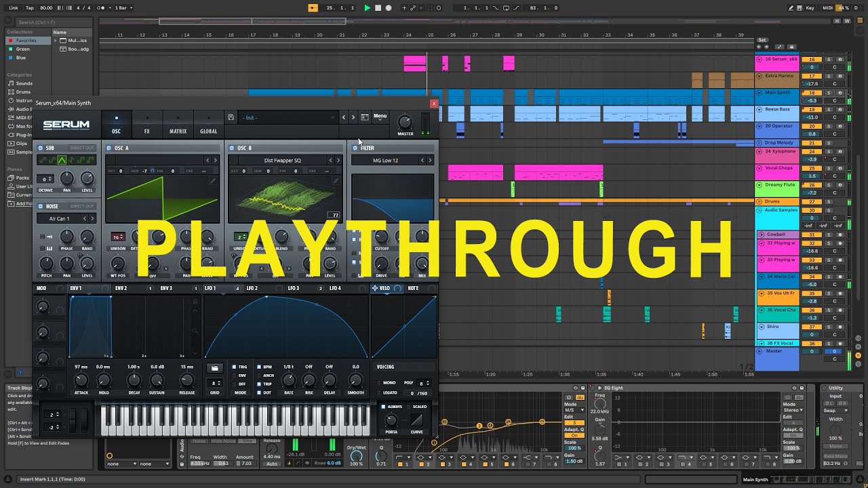868x488 pixels.
Task: Toggle the FILTER enable switch
Action: 355,148
